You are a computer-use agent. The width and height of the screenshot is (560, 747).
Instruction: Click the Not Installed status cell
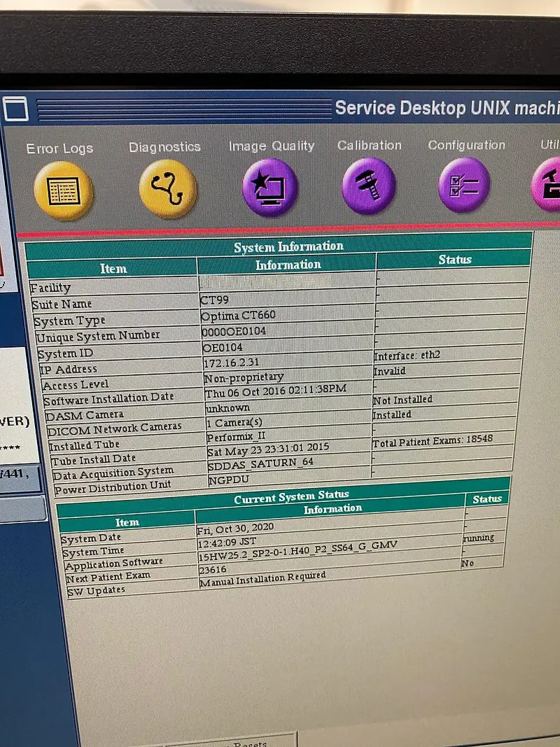point(403,400)
